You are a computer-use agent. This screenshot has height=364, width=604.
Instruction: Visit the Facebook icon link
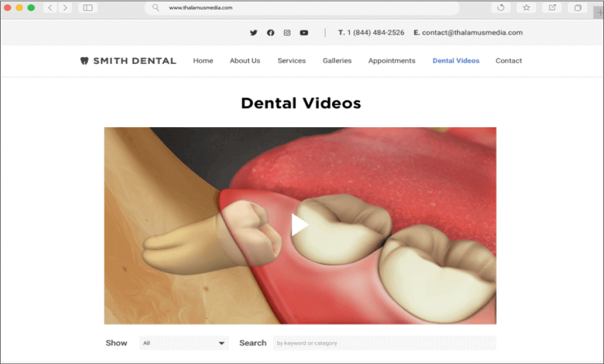click(x=270, y=33)
